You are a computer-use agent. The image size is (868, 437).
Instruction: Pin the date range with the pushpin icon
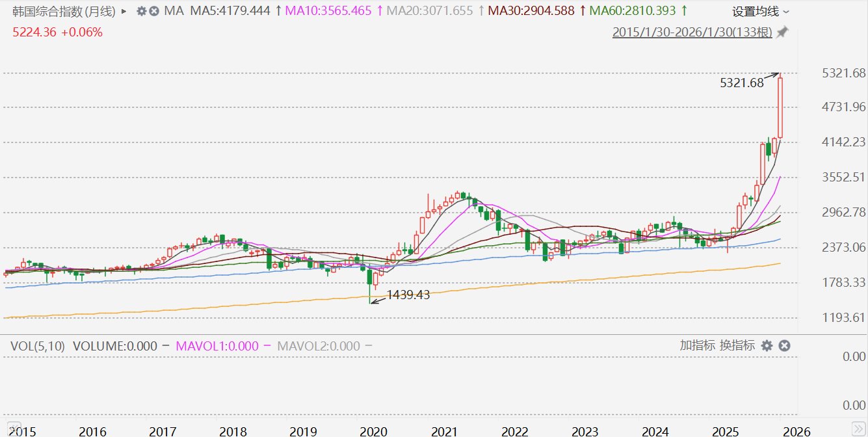point(782,33)
